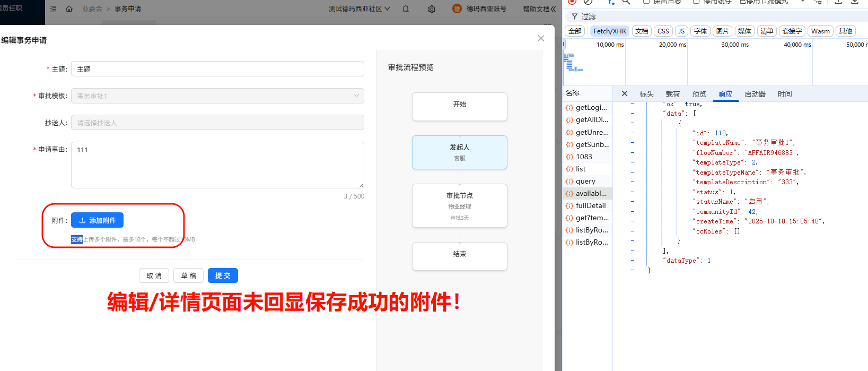Select the availabl... request row
This screenshot has height=371, width=868.
(588, 193)
